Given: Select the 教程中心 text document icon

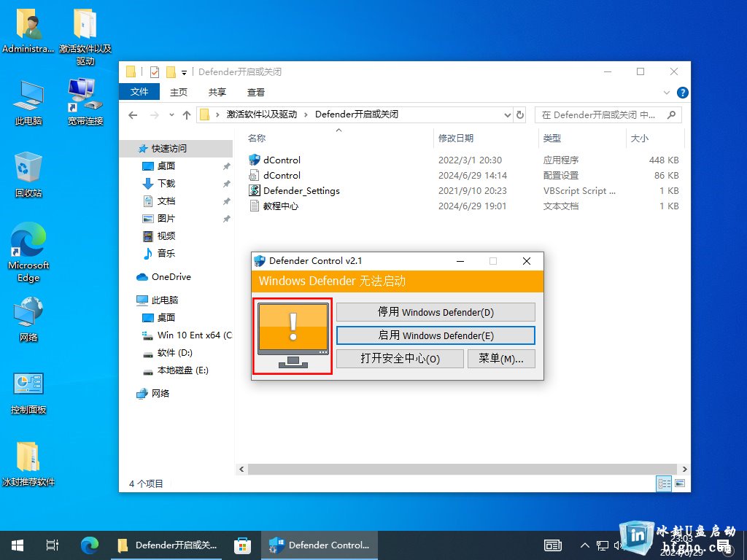Looking at the screenshot, I should coord(255,206).
